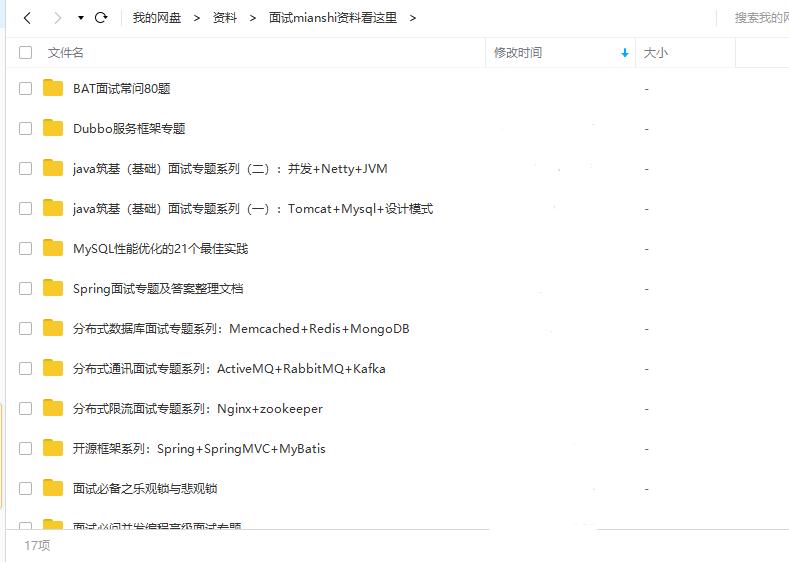The image size is (789, 562).
Task: Open folder name BAT面试常问80题
Action: pos(122,89)
